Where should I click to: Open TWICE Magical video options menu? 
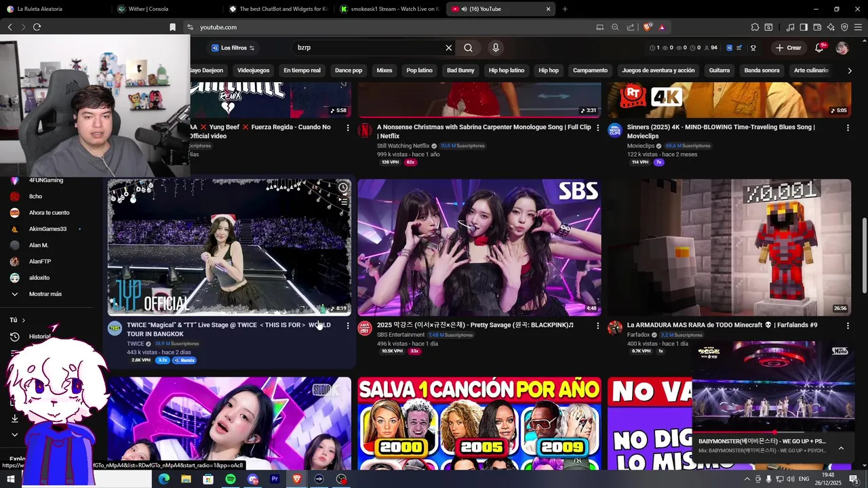pyautogui.click(x=348, y=326)
